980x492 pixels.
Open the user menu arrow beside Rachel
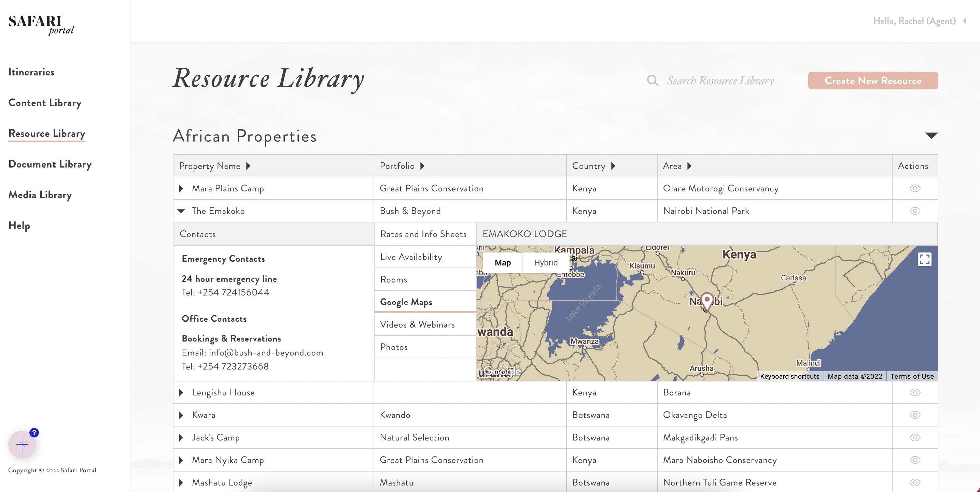[965, 21]
